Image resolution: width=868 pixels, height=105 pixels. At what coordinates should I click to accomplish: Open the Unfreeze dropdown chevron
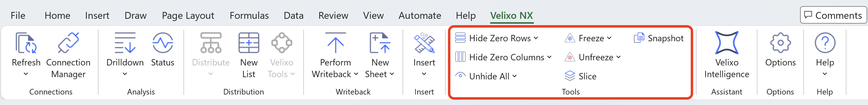tap(618, 57)
